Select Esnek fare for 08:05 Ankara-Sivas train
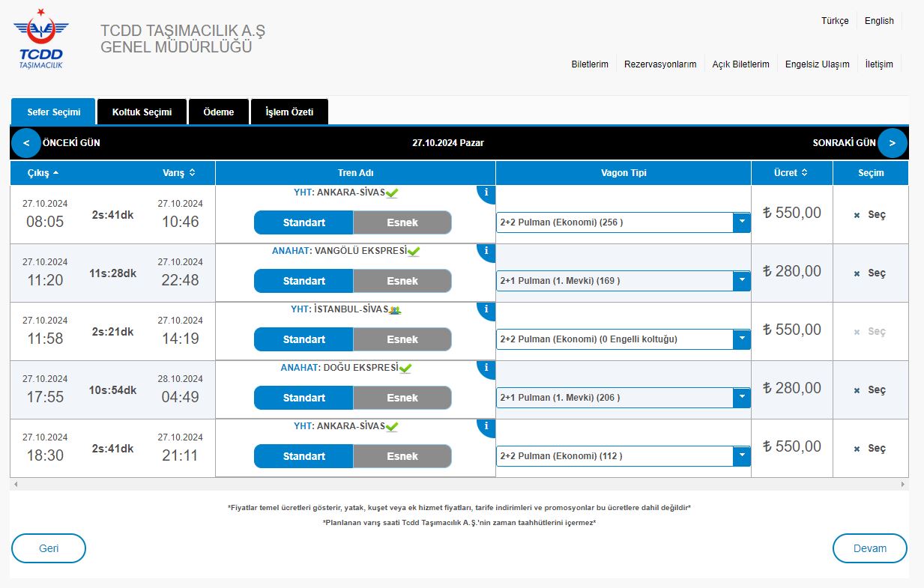The image size is (924, 588). point(402,222)
